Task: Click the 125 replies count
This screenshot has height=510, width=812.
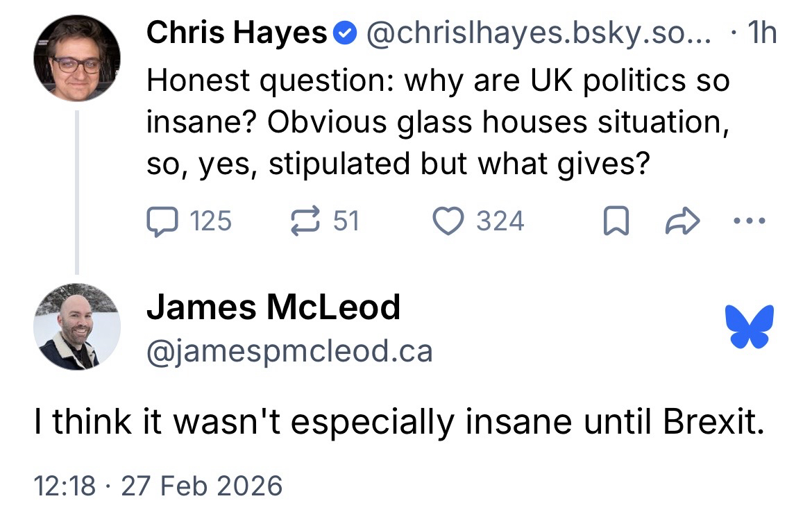Action: pos(210,221)
